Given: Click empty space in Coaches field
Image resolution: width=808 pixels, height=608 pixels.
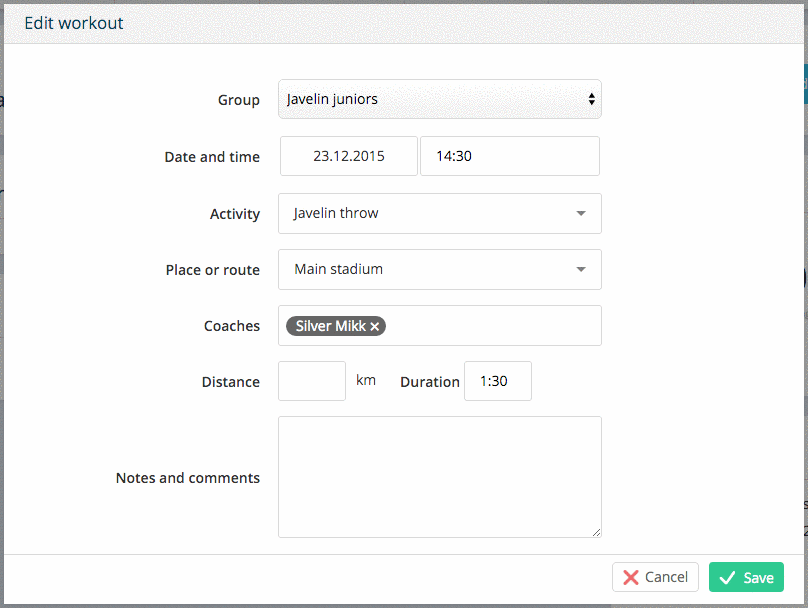Looking at the screenshot, I should [x=492, y=326].
